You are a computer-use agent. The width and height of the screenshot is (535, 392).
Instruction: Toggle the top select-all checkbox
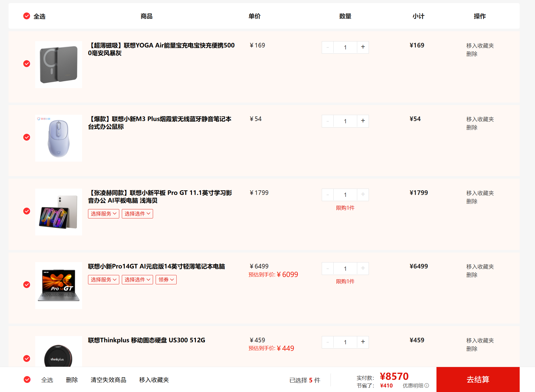click(x=27, y=16)
